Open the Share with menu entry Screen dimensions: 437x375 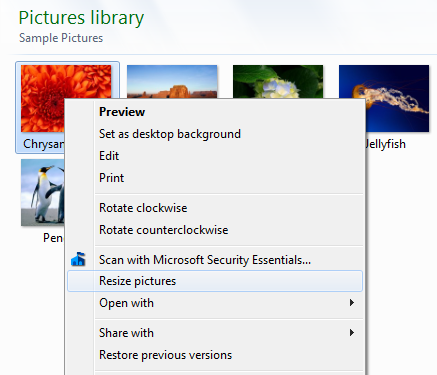click(215, 333)
